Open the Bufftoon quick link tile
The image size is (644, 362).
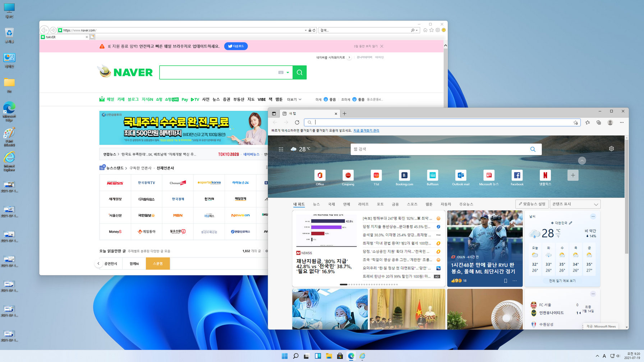tap(432, 178)
